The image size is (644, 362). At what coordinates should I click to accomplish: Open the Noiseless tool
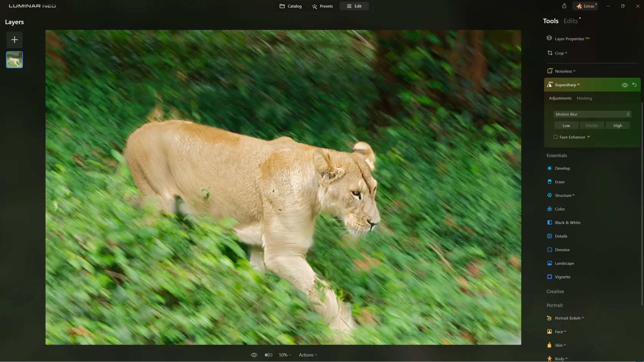563,71
